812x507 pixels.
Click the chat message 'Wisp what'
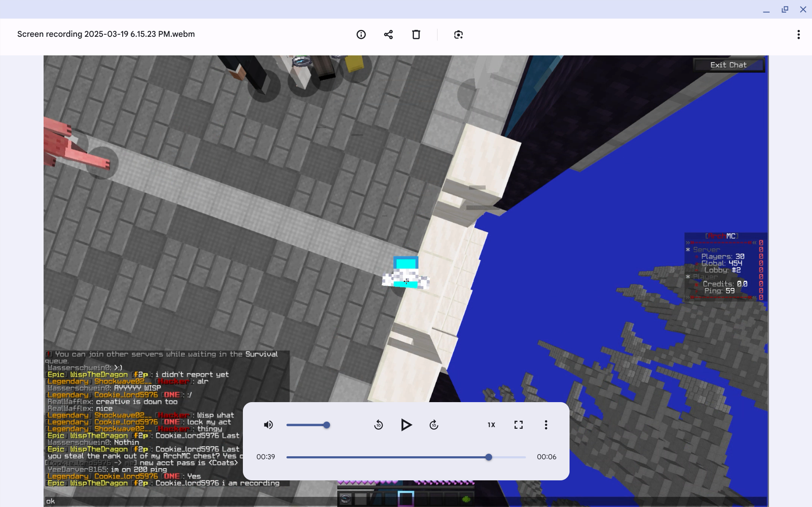point(215,415)
